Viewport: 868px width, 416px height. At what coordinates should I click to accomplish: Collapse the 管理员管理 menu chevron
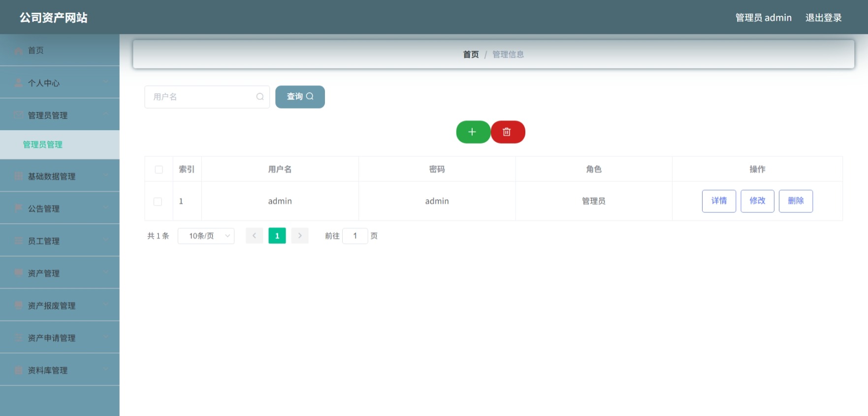[106, 114]
